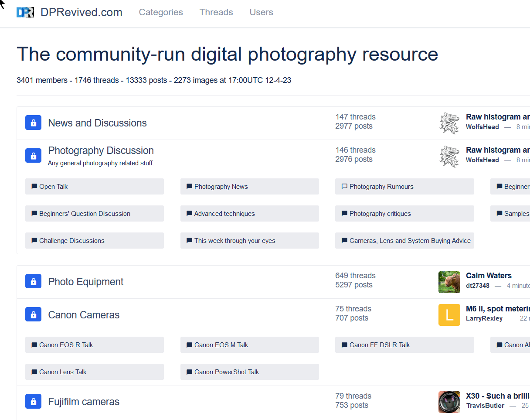Screen dimensions: 530x420
Task: Open the Threads menu item
Action: pyautogui.click(x=216, y=12)
